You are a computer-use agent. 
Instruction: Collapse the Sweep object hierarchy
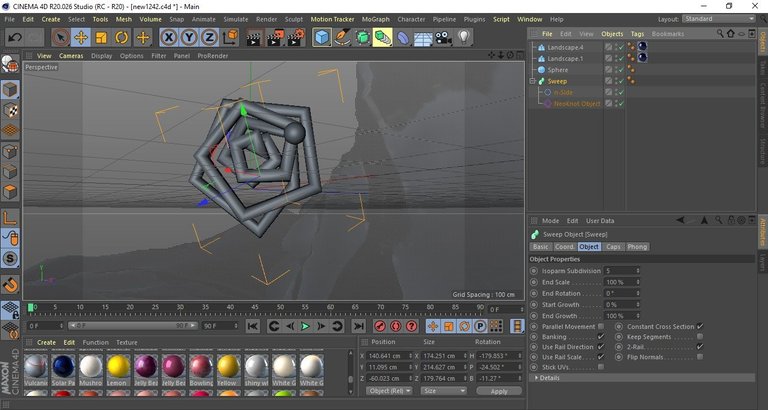(x=532, y=81)
